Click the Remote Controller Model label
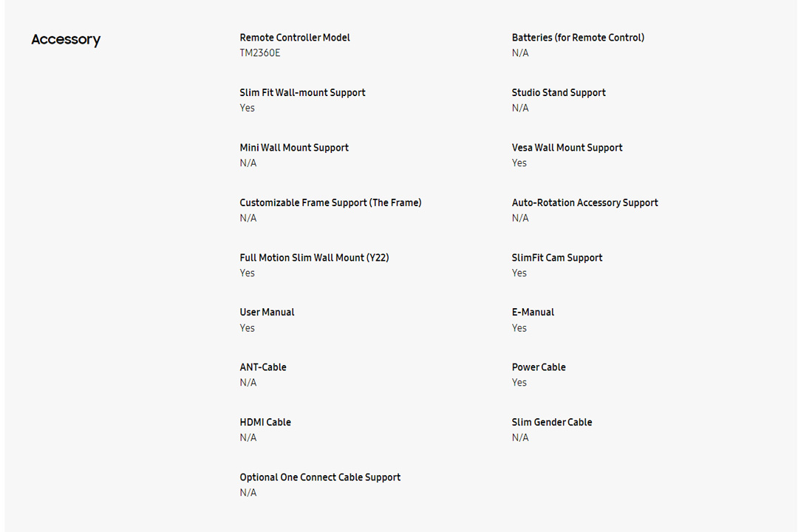 coord(295,38)
